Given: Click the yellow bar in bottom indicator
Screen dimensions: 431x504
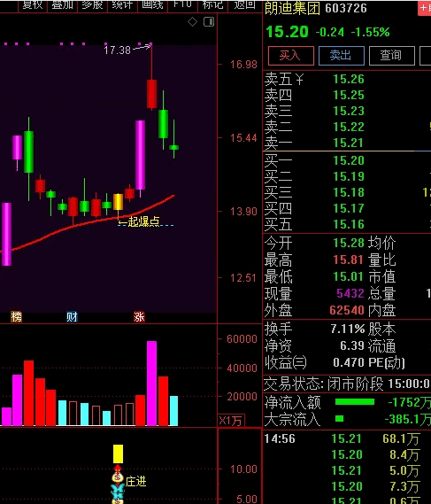Looking at the screenshot, I should (x=118, y=454).
